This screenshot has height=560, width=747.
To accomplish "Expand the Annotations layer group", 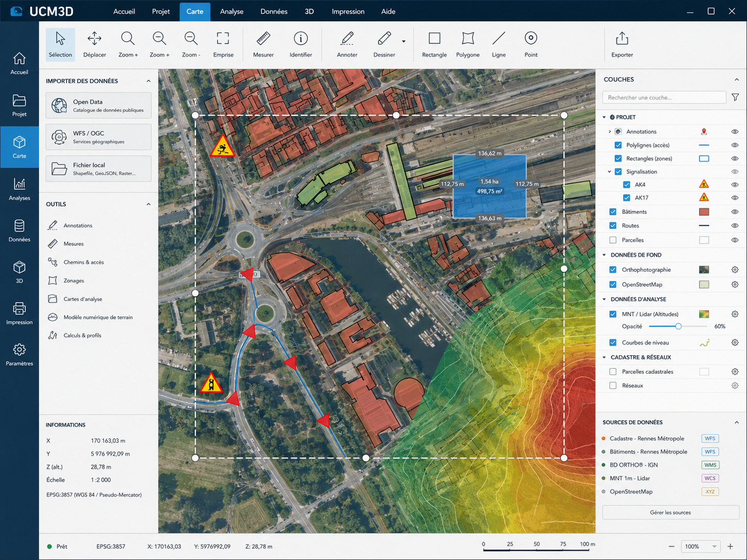I will tap(610, 132).
